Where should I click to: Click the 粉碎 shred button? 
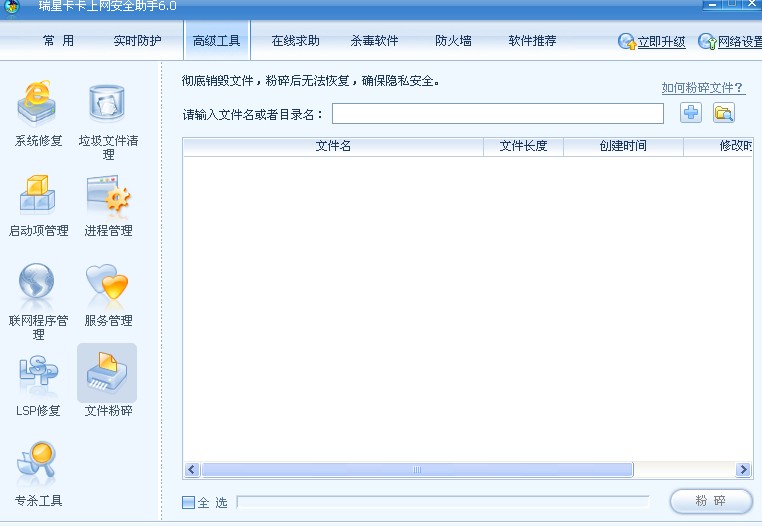point(711,501)
